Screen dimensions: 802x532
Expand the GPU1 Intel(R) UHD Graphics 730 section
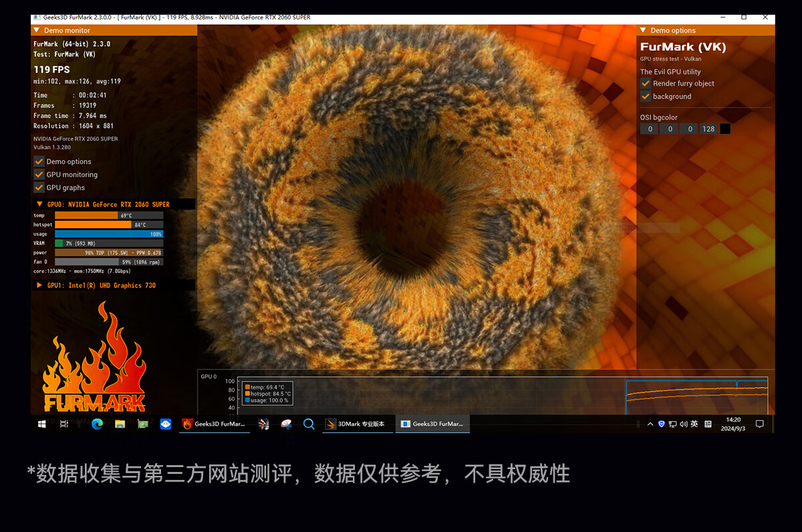click(114, 285)
